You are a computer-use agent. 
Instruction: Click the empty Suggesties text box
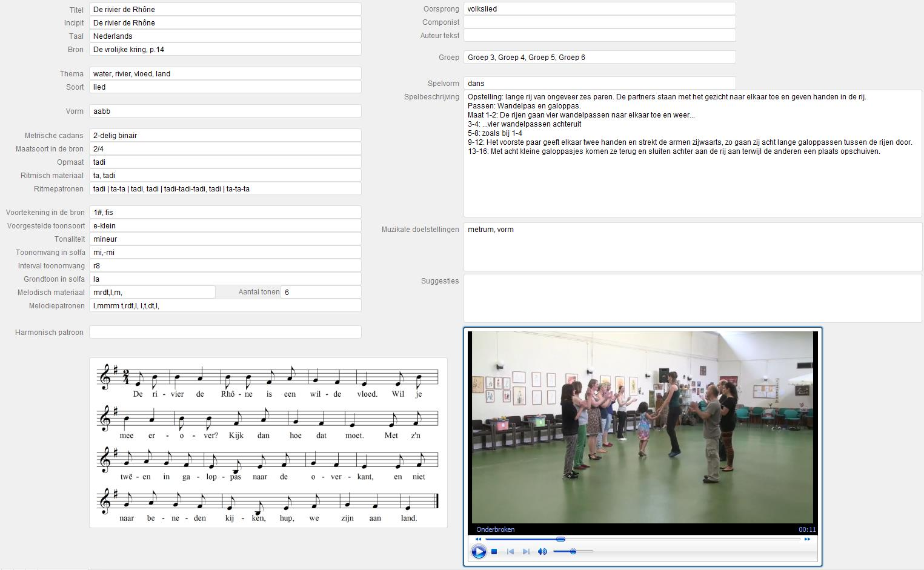693,298
